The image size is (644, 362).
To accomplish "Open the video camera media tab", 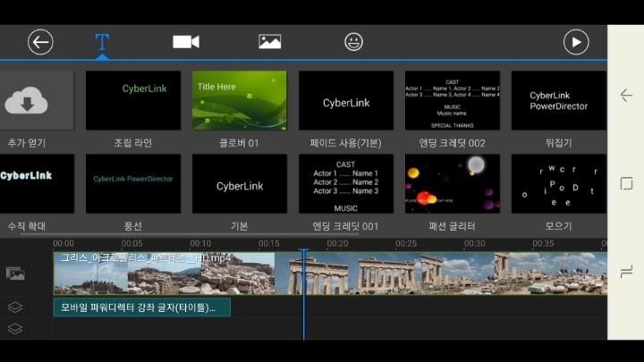I will pyautogui.click(x=186, y=42).
